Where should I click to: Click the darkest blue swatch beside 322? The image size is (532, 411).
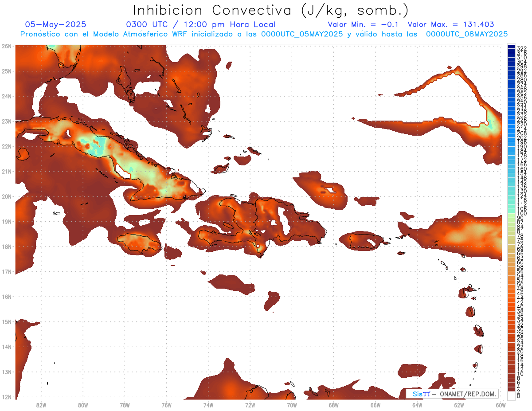[x=511, y=47]
